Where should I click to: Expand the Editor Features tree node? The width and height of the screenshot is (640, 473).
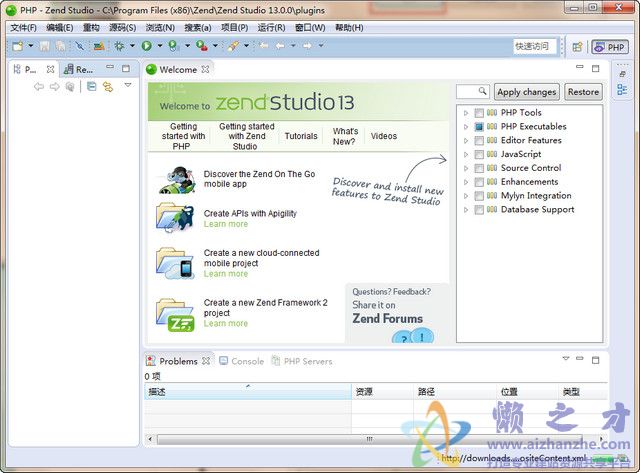(x=466, y=141)
